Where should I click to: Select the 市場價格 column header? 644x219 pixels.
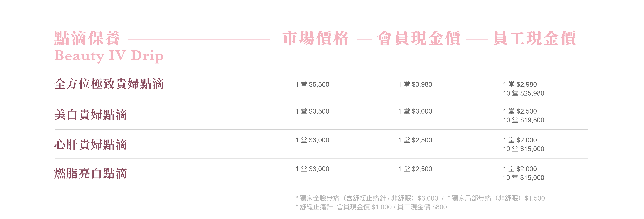(316, 38)
